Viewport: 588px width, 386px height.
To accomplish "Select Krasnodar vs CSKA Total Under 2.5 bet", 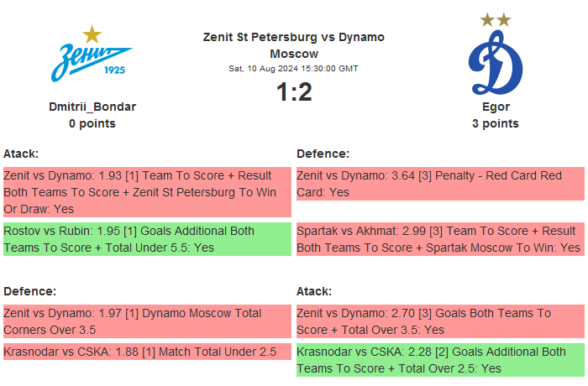I will tap(146, 352).
